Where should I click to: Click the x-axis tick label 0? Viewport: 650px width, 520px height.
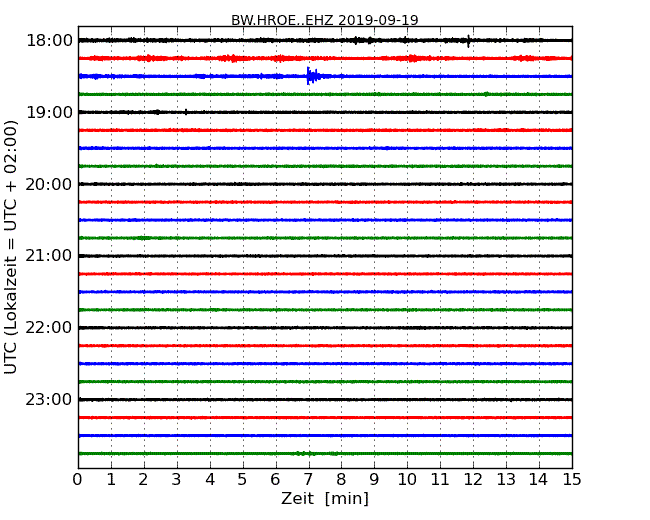coord(78,479)
